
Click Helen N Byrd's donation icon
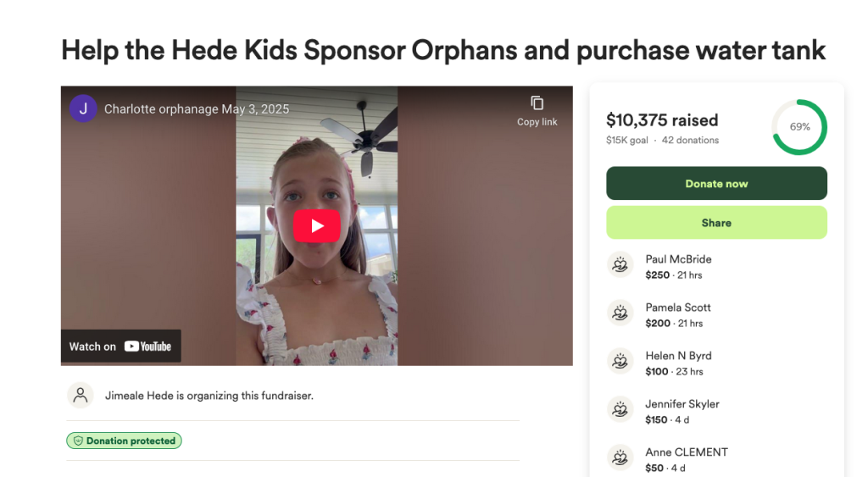point(620,363)
